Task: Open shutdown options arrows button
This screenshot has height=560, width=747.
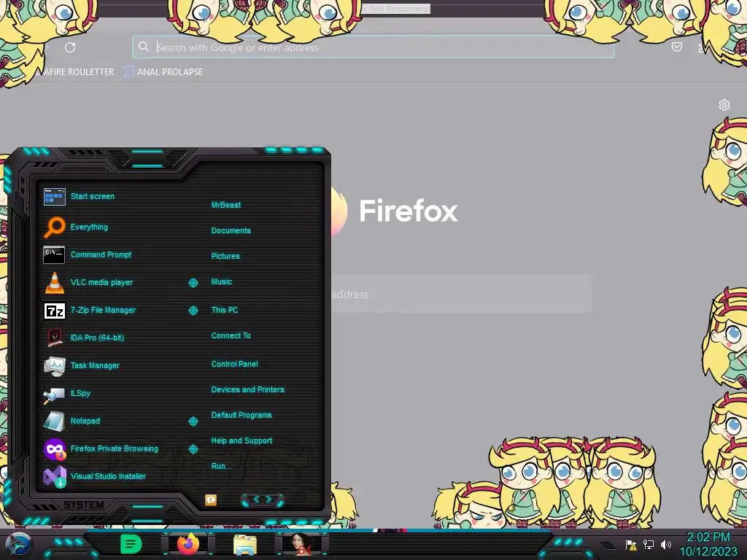Action: (263, 499)
